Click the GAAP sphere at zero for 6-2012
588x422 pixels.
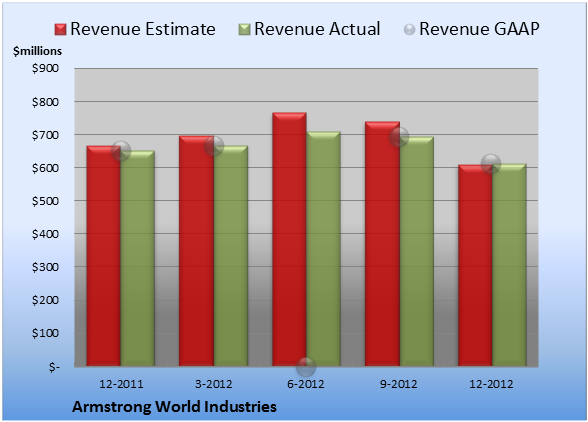[306, 366]
